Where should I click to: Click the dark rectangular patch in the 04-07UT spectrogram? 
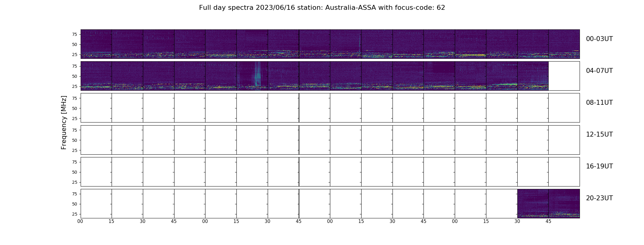point(443,67)
